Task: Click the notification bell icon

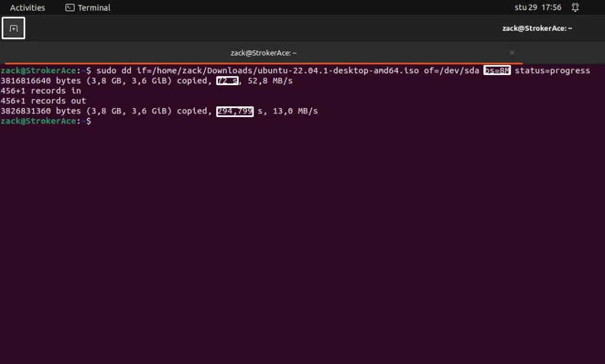Action: click(x=575, y=7)
